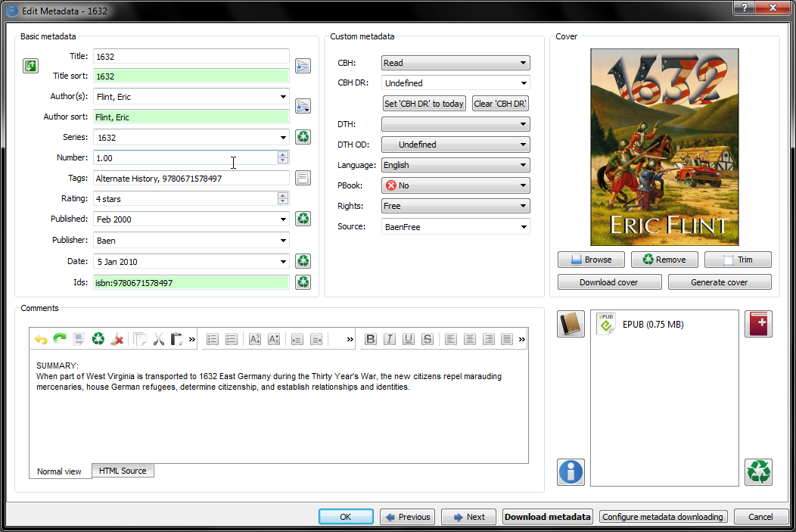Decrease indentation in comments

316,339
